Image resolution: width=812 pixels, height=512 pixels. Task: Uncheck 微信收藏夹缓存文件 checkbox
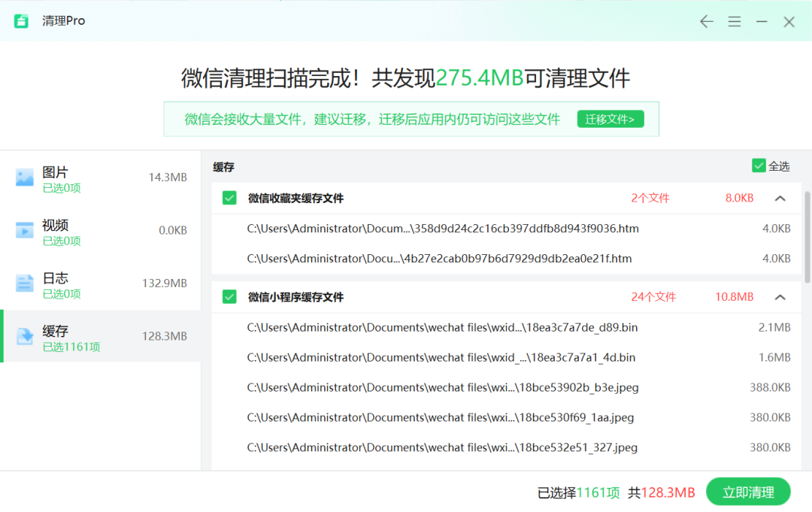pos(229,198)
